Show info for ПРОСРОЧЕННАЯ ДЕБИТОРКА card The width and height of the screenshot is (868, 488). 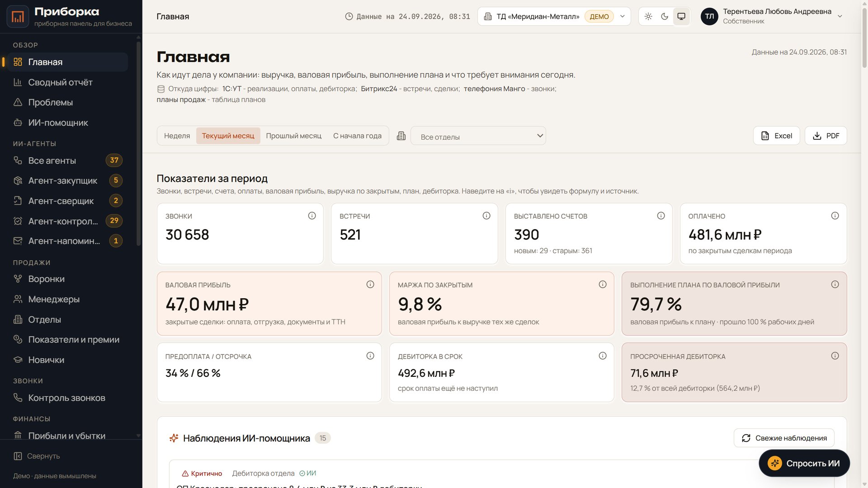(835, 356)
